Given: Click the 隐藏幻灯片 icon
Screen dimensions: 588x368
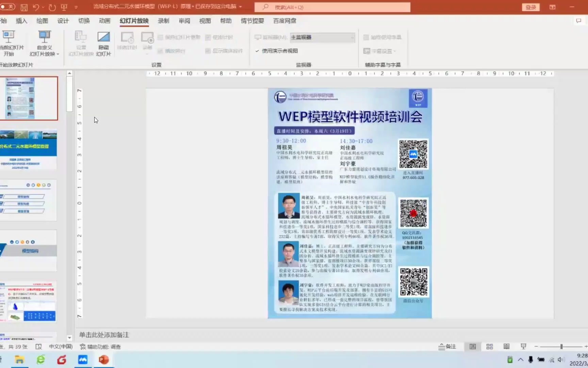Looking at the screenshot, I should pyautogui.click(x=103, y=43).
